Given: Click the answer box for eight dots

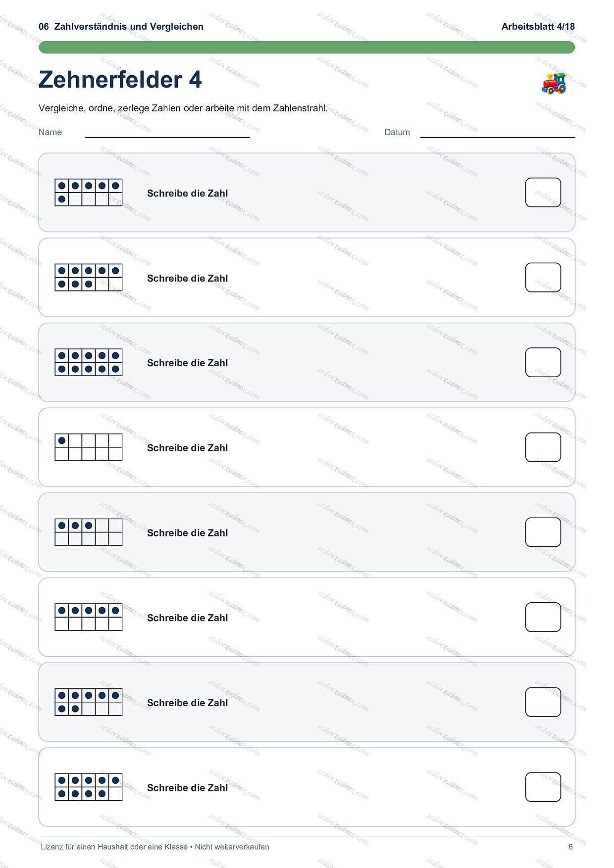Looking at the screenshot, I should click(543, 278).
